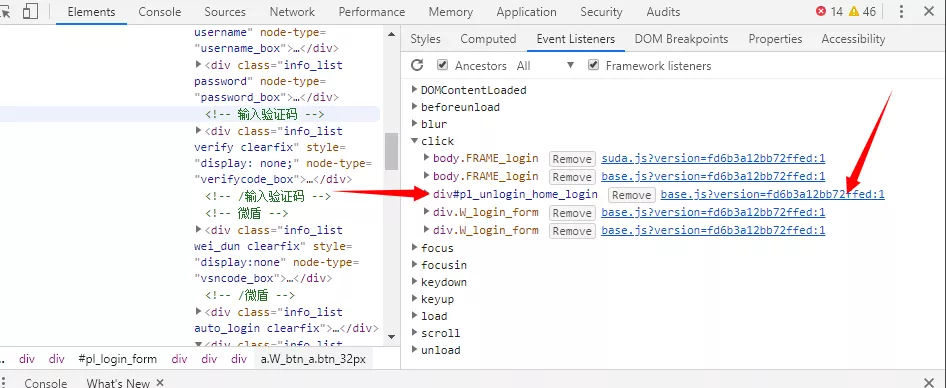
Task: Open the Sources tab
Action: click(225, 11)
